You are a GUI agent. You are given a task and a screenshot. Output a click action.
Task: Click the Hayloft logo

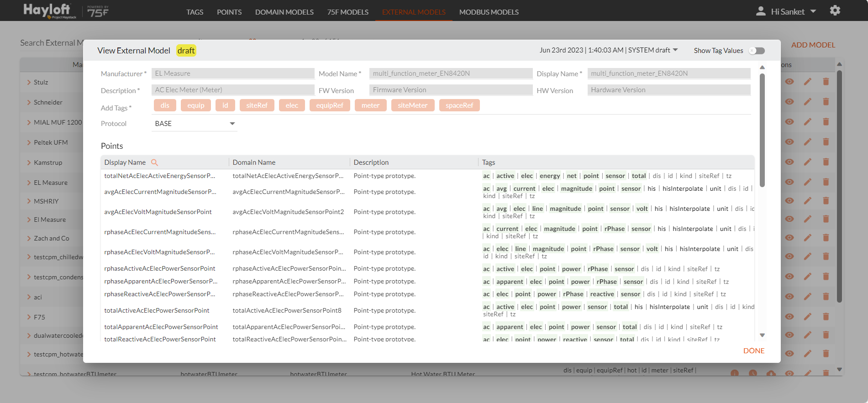click(x=50, y=10)
